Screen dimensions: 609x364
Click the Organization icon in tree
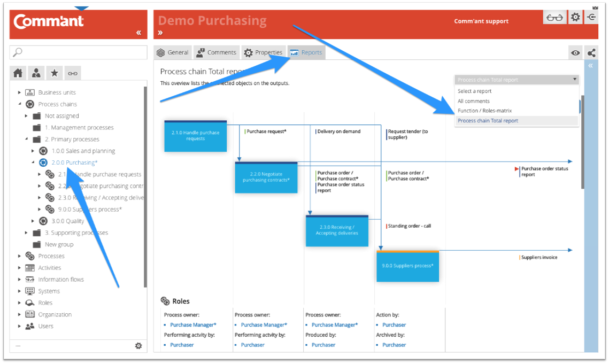(30, 314)
